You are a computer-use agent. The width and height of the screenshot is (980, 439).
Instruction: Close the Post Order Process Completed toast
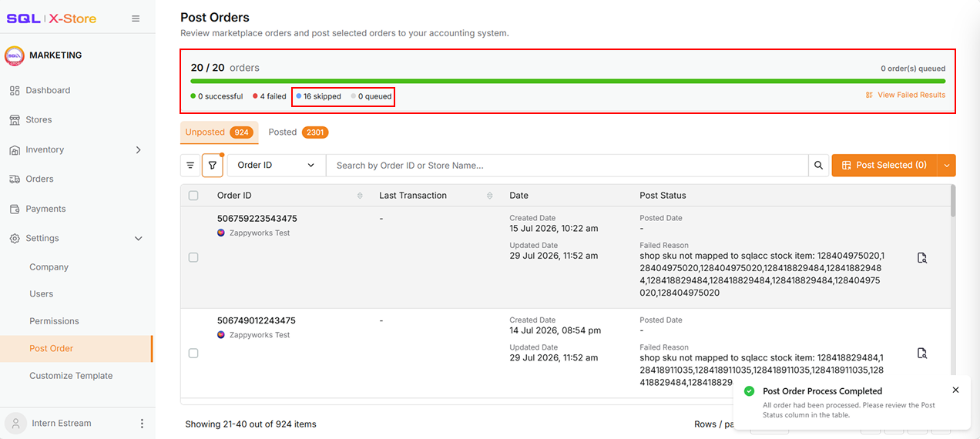tap(955, 390)
